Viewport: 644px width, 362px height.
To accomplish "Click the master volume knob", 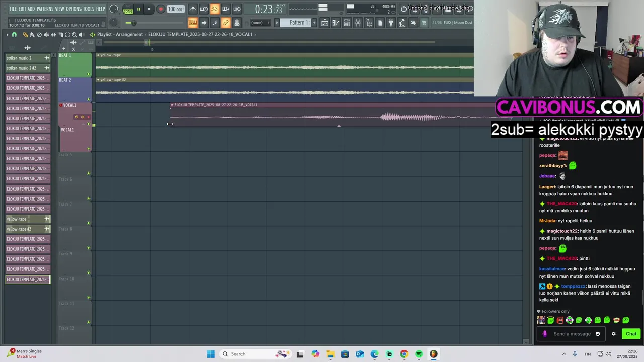I will pos(114,9).
